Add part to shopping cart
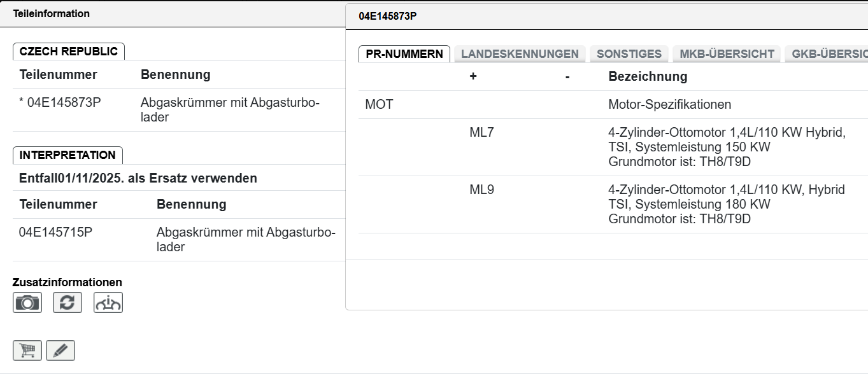 click(27, 350)
